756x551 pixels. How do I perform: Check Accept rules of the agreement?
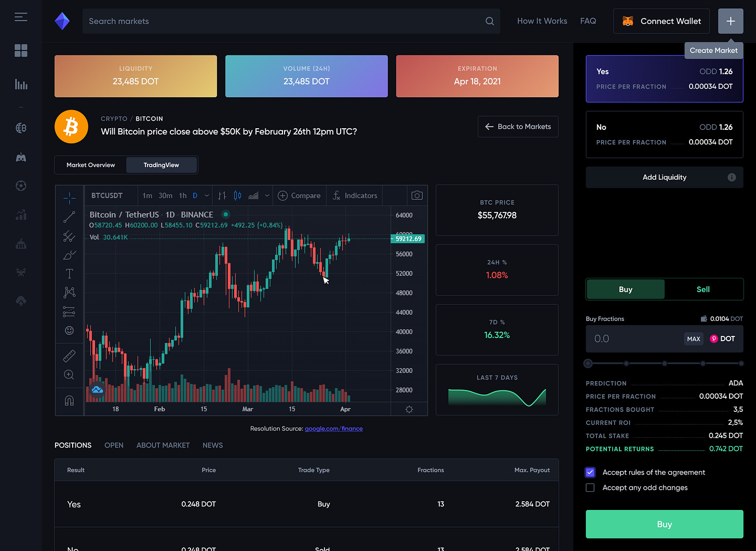point(590,472)
